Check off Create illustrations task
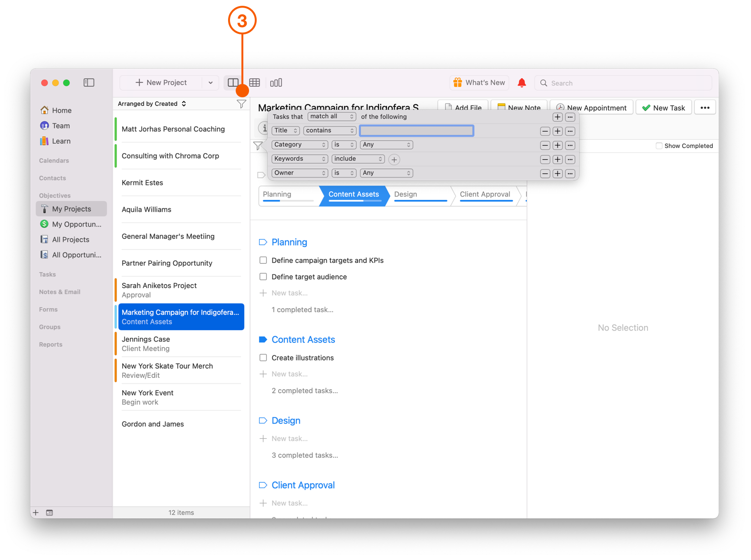Screen dimensions: 751x560 click(x=263, y=358)
